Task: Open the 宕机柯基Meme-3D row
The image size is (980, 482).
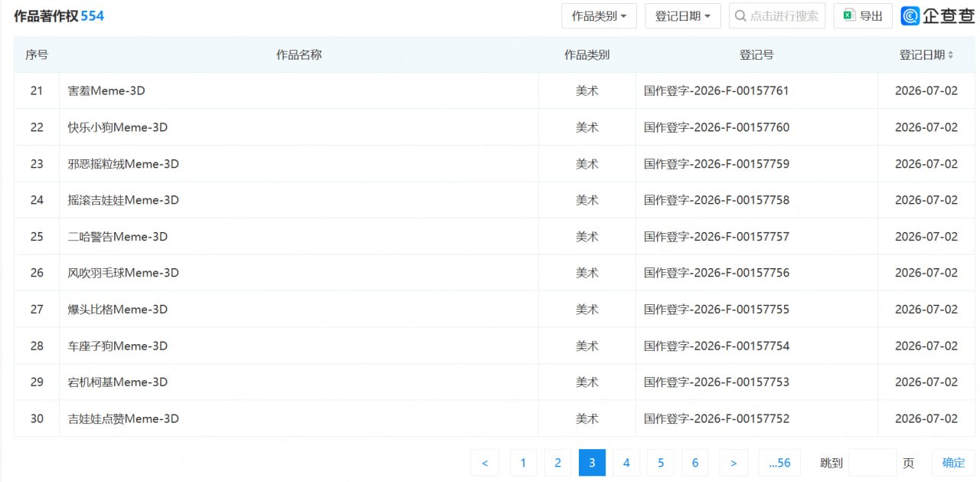Action: click(x=495, y=382)
